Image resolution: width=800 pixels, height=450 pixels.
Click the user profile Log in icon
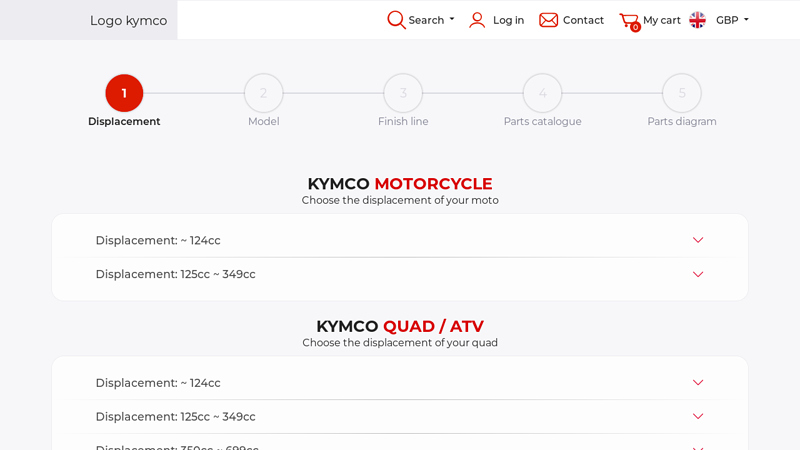[477, 20]
